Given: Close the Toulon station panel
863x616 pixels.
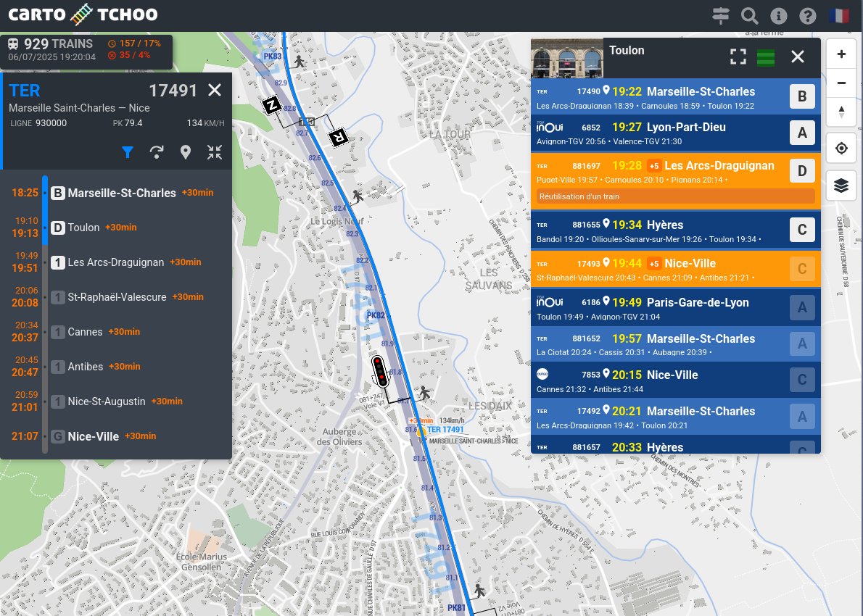Looking at the screenshot, I should pos(798,57).
